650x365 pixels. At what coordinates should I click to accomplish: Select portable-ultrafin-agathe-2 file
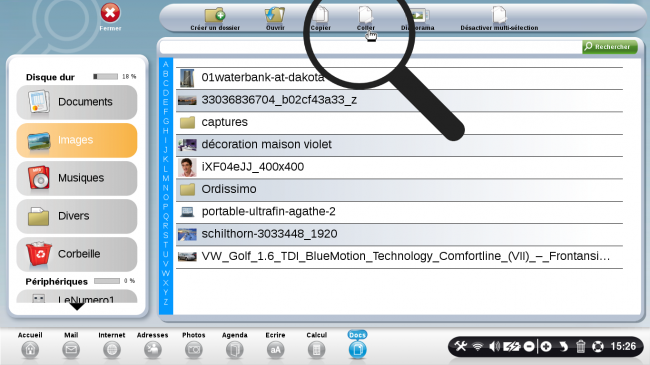[x=399, y=212]
